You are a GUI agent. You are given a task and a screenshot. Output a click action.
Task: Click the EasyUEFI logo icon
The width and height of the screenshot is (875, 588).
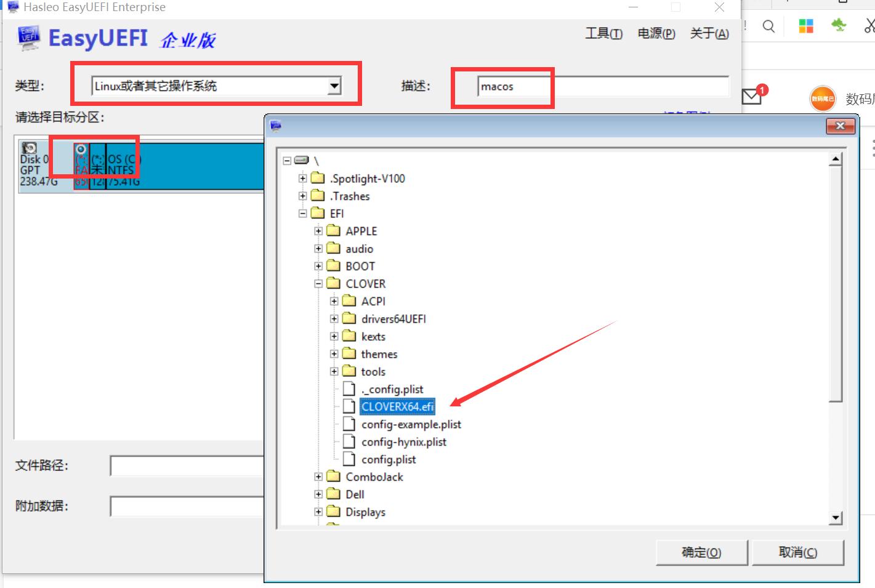click(28, 37)
